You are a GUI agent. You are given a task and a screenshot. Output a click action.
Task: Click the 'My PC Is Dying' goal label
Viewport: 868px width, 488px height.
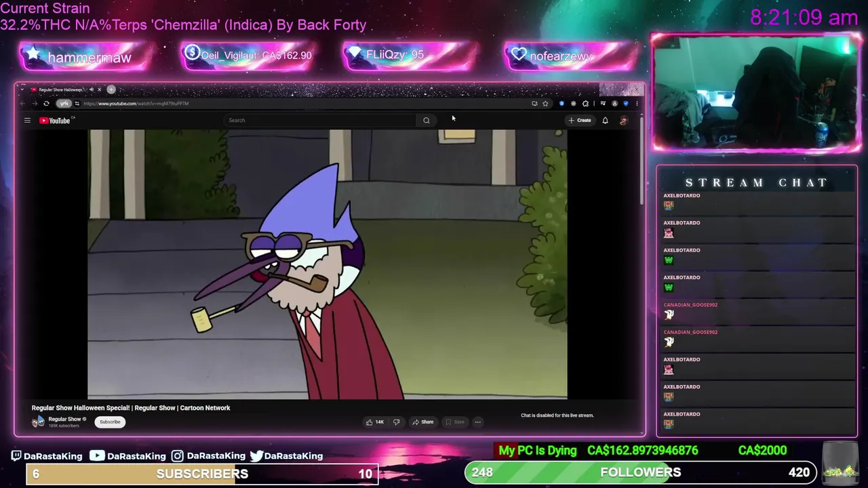[537, 451]
